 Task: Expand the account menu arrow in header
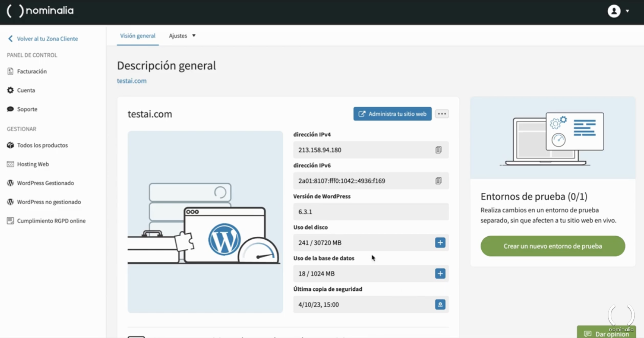[x=627, y=11]
